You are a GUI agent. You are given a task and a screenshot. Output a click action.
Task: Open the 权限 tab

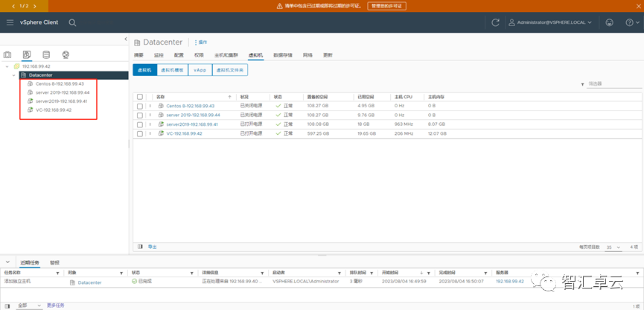click(x=199, y=55)
